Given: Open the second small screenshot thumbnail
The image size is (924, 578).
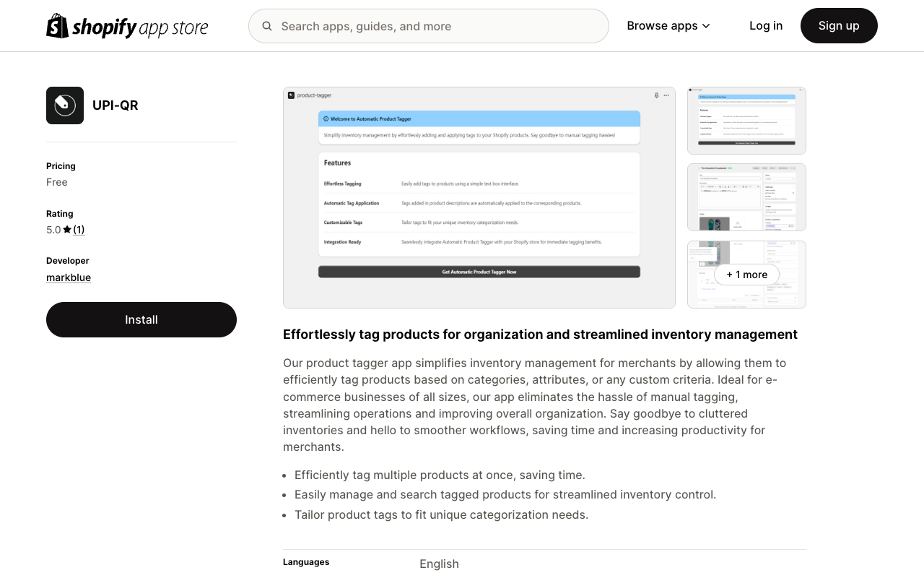Looking at the screenshot, I should pyautogui.click(x=746, y=197).
